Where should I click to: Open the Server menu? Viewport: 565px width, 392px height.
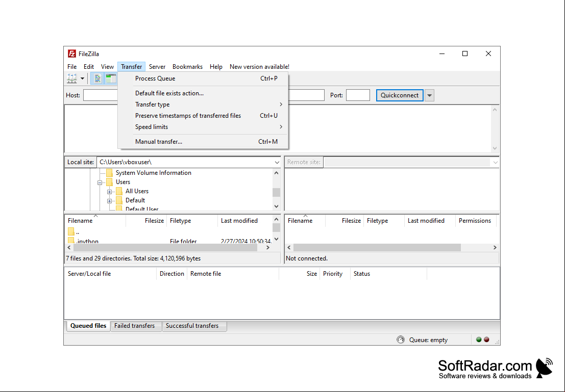pos(157,67)
